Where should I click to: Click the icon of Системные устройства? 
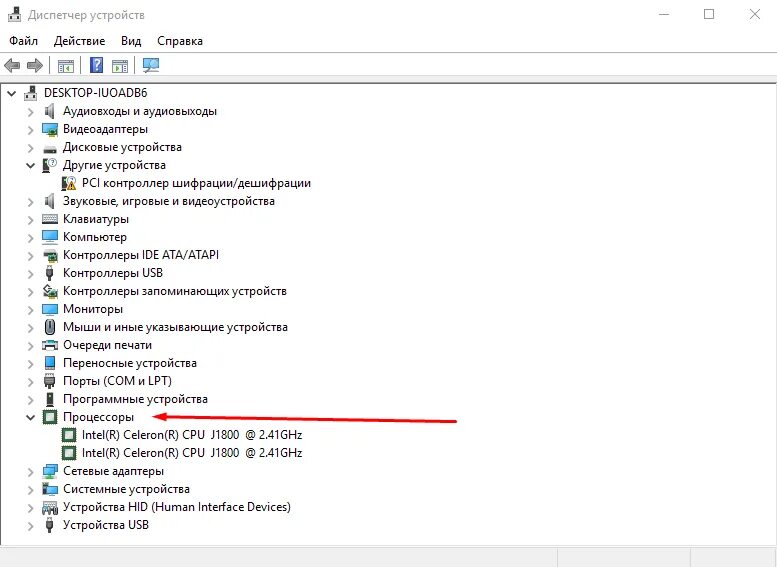(x=50, y=489)
